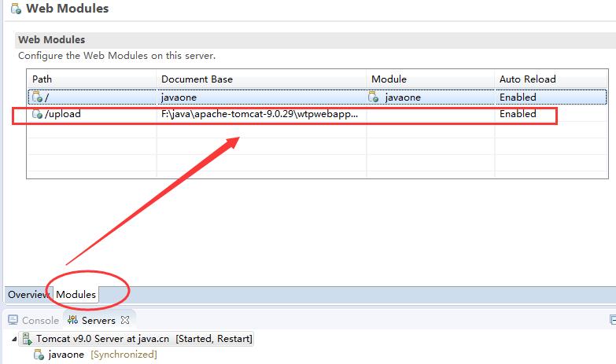This screenshot has height=364, width=616.
Task: Click the Servers view icon
Action: (x=73, y=320)
